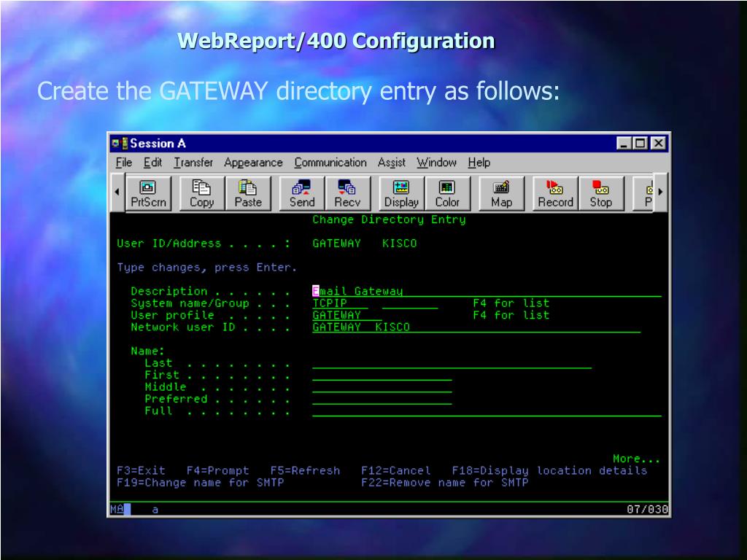Click the Last name input field
This screenshot has height=560, width=747.
(x=452, y=363)
